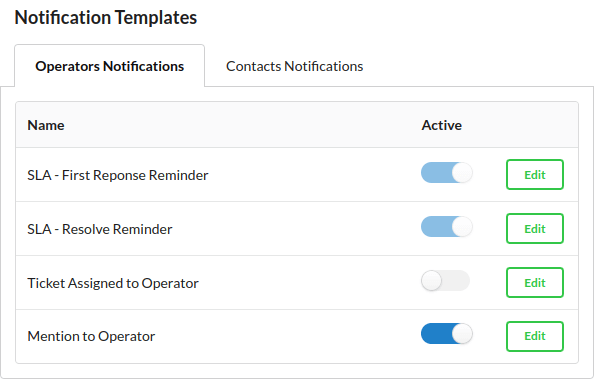The width and height of the screenshot is (606, 390).
Task: Switch to the Operators Notifications tab
Action: pyautogui.click(x=109, y=66)
